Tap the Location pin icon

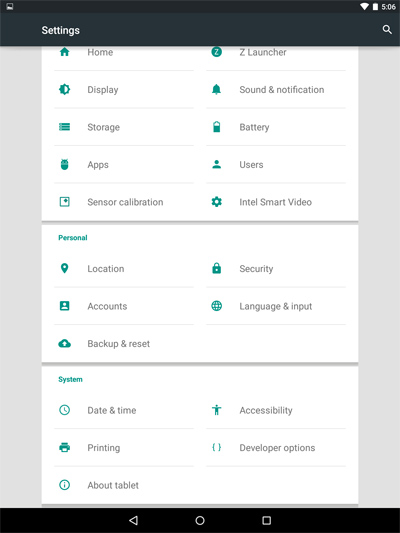point(65,268)
